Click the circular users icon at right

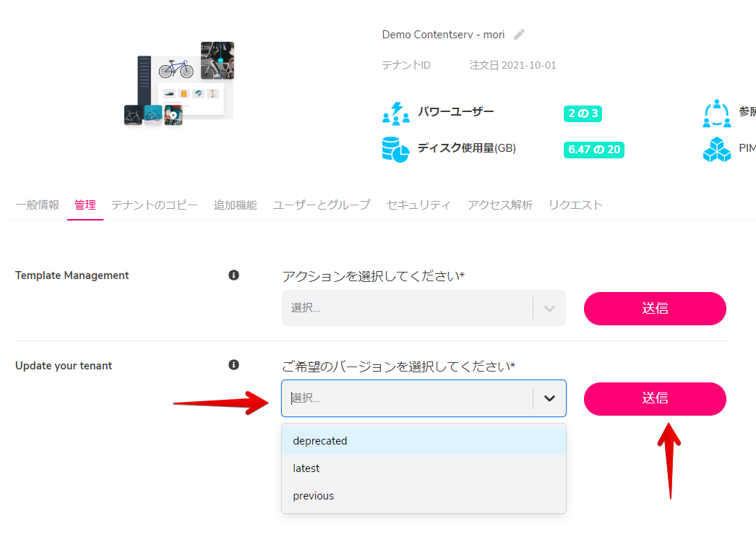point(716,113)
